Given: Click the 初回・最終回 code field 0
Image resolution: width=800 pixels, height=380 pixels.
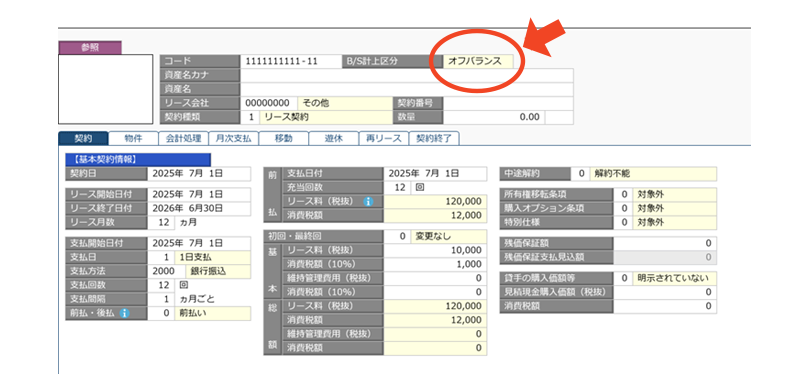Looking at the screenshot, I should (396, 237).
